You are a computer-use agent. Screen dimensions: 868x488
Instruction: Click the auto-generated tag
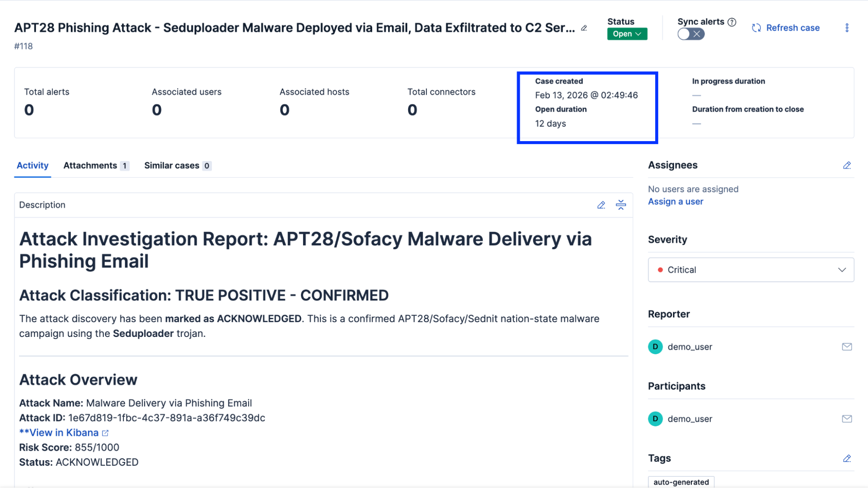[x=681, y=482]
